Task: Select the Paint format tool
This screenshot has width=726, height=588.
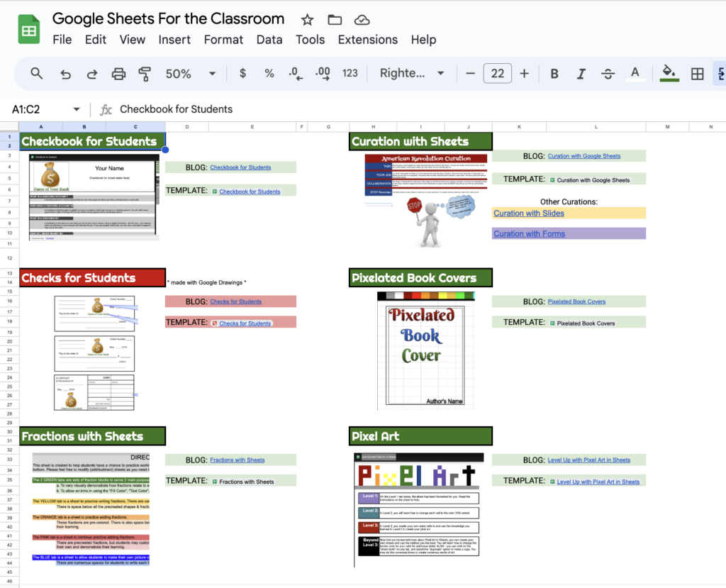Action: click(145, 73)
